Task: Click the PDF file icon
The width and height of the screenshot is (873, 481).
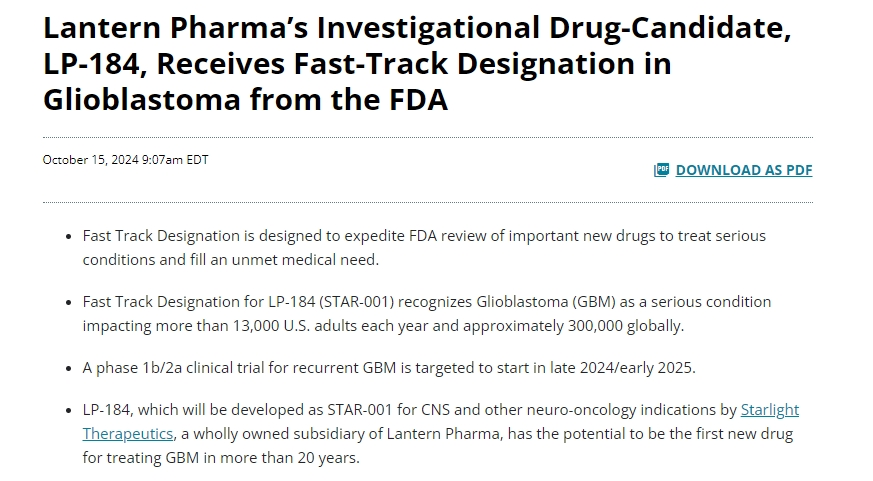Action: pos(661,170)
